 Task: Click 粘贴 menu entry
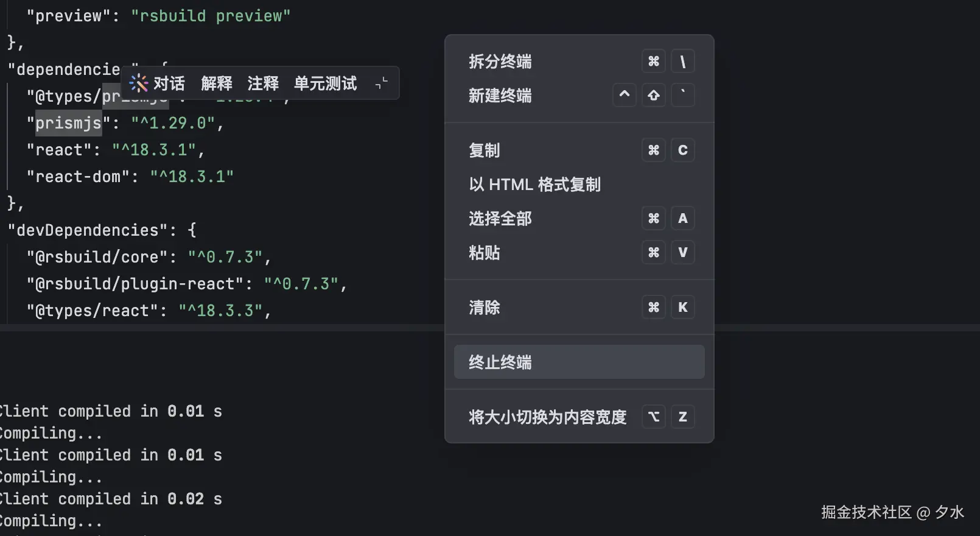point(579,253)
